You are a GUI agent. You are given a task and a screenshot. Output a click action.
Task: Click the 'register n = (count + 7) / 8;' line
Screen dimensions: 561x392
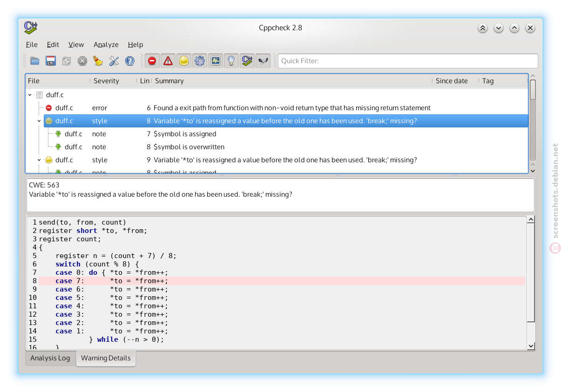[116, 256]
